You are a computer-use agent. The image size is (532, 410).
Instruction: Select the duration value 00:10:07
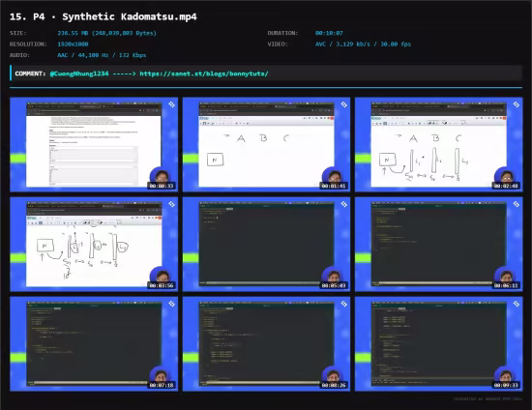329,33
